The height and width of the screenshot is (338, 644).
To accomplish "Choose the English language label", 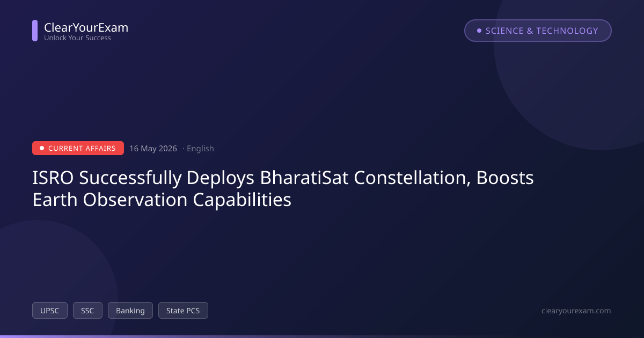I will 200,149.
